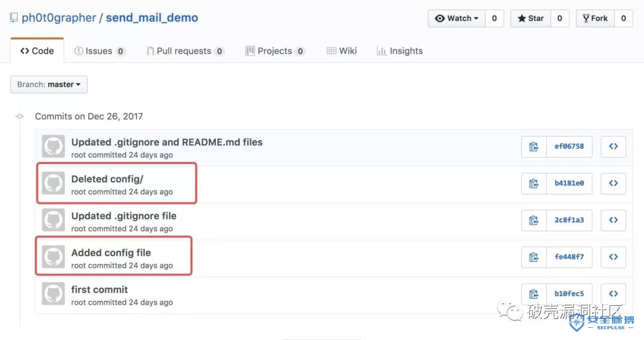644x340 pixels.
Task: Copy full SHA for commit 2c8f1a3
Action: point(534,220)
